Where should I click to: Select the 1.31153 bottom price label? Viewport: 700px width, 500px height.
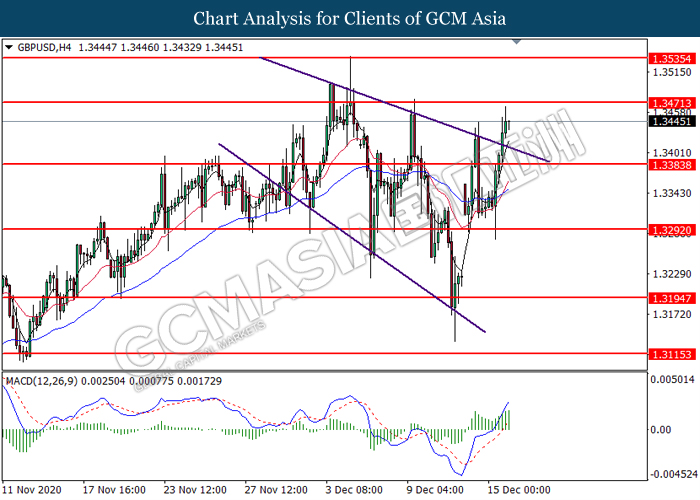click(672, 354)
